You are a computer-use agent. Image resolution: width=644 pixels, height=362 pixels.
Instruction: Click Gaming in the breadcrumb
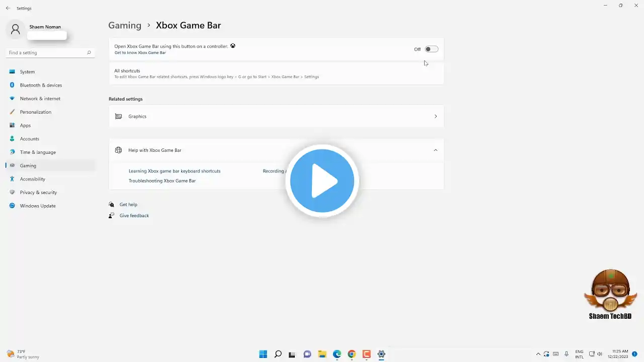[125, 26]
